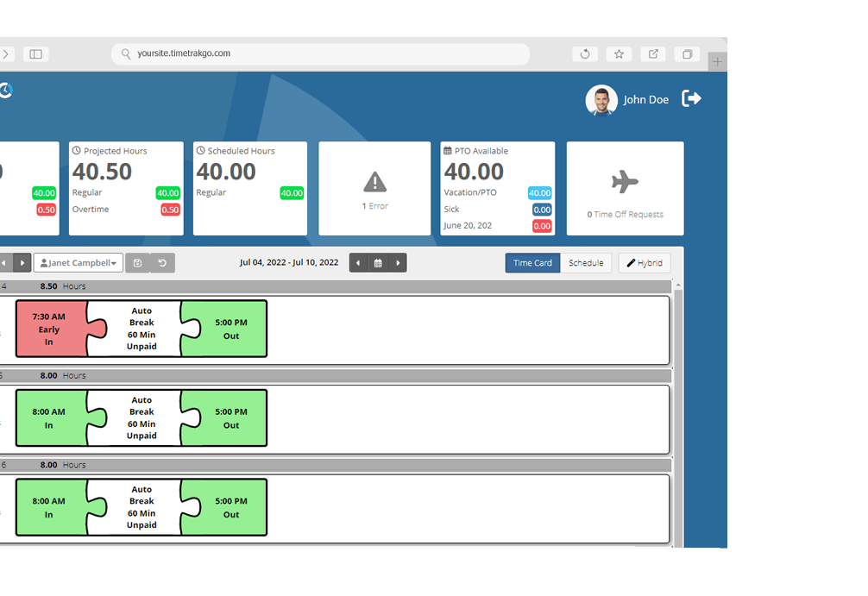The image size is (868, 596).
Task: Click the Jul 04, 2022 - Jul 10, 2022 date range
Action: 289,262
